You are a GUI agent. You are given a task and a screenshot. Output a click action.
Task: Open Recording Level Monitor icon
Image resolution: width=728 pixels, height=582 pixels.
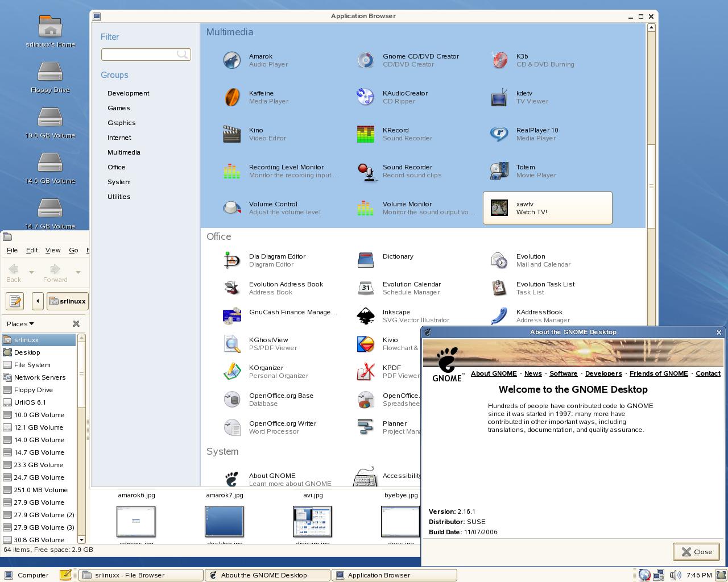[231, 171]
